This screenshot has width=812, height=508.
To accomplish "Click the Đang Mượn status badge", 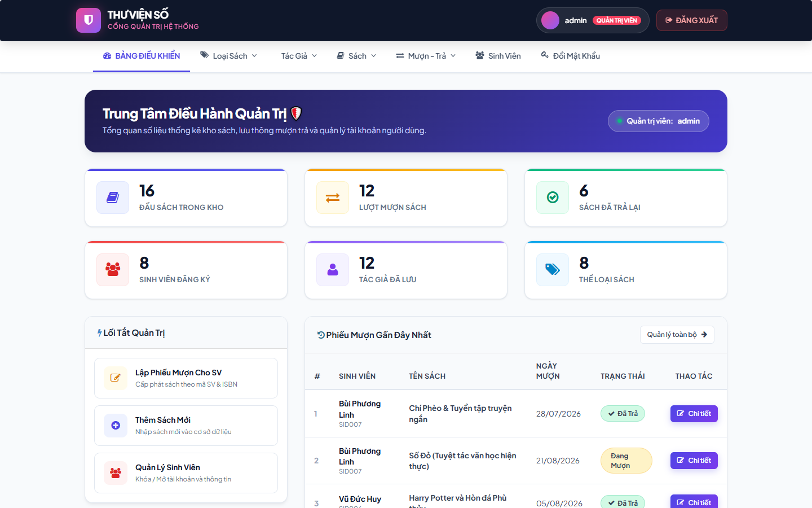I will click(x=626, y=461).
